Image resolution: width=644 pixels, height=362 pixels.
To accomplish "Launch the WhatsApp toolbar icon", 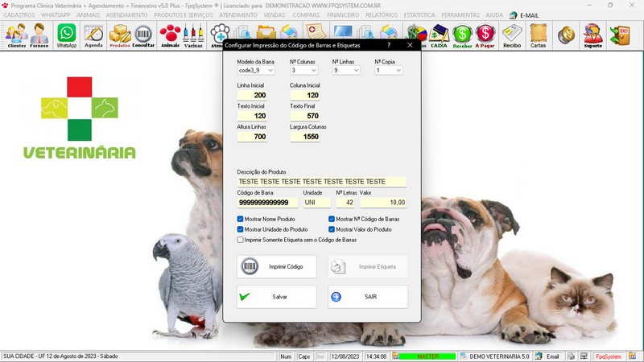I will coord(67,35).
